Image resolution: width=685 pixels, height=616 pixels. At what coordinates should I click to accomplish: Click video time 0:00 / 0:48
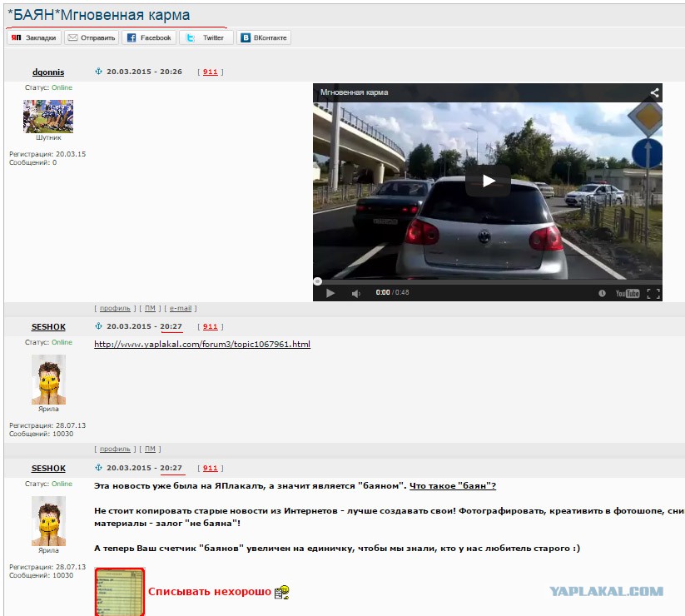[392, 292]
